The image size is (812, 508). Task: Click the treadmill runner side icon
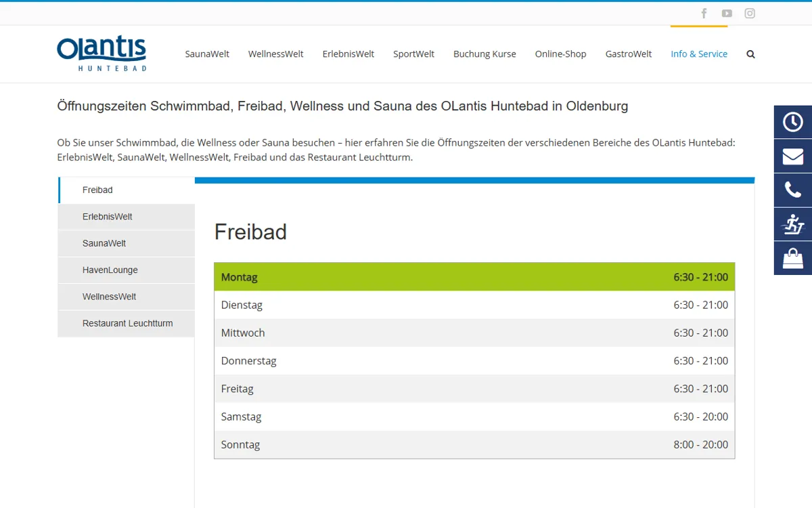793,224
